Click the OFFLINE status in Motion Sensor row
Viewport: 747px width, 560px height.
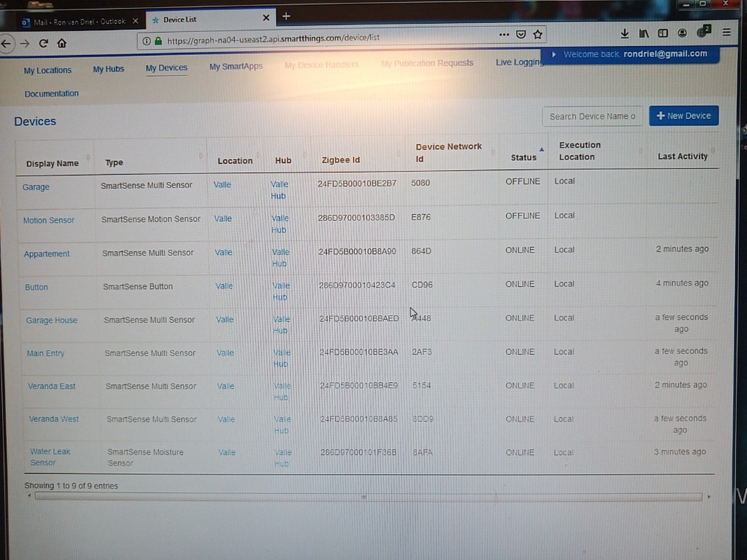point(523,216)
